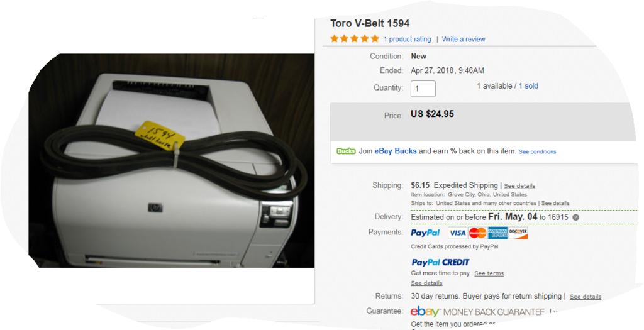Click the five-star product rating icons
The width and height of the screenshot is (644, 330).
coord(355,39)
